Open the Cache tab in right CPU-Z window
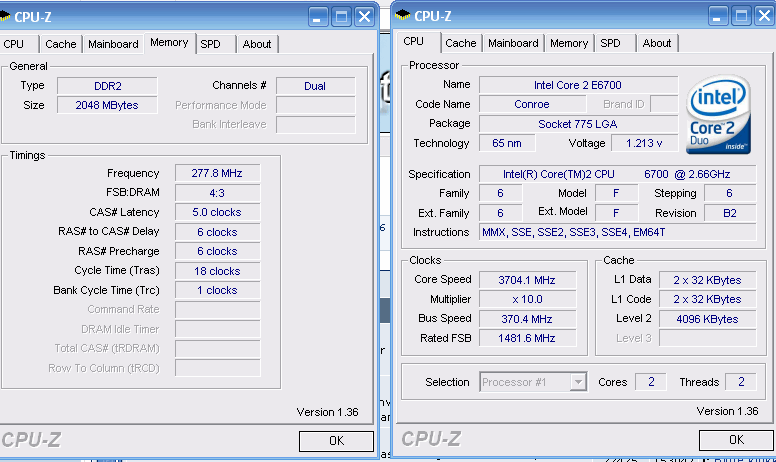 461,43
